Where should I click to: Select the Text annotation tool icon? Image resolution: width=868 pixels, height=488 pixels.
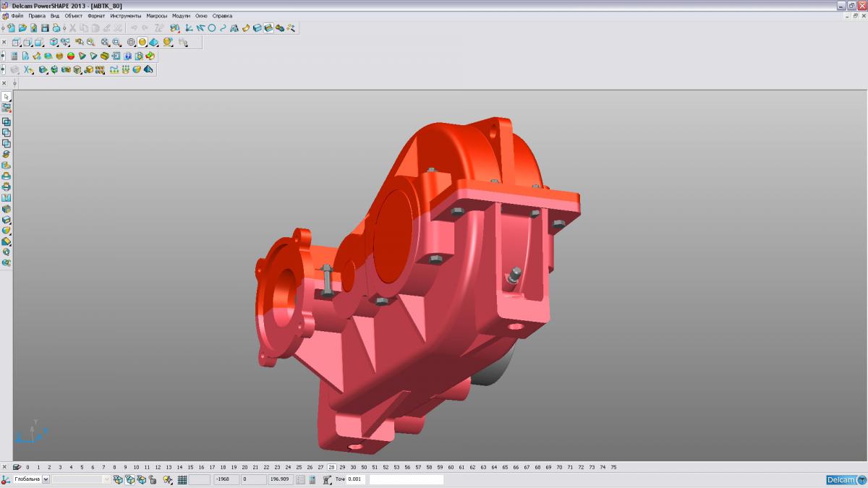234,27
